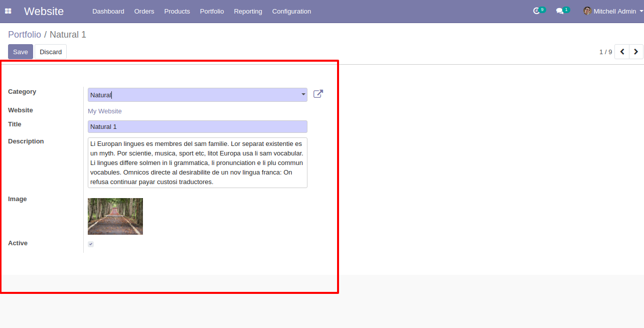Expand the Category dropdown arrow
The height and width of the screenshot is (328, 644).
pyautogui.click(x=303, y=94)
